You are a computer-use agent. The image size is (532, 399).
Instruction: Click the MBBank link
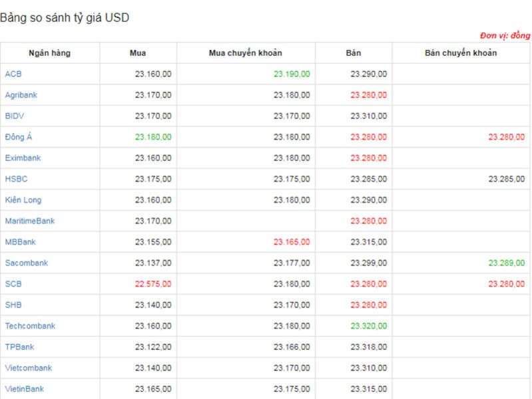(21, 242)
